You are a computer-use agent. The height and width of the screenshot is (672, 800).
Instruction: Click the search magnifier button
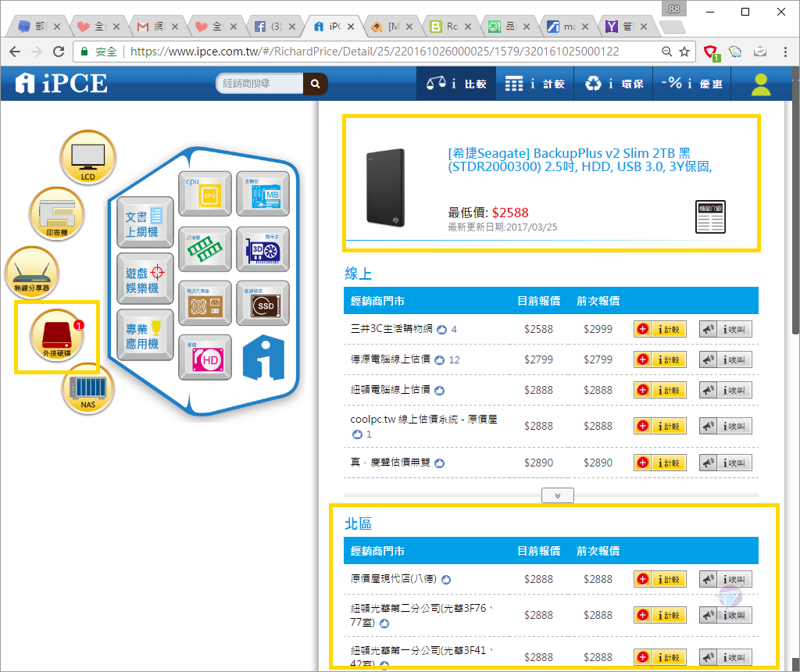[316, 83]
